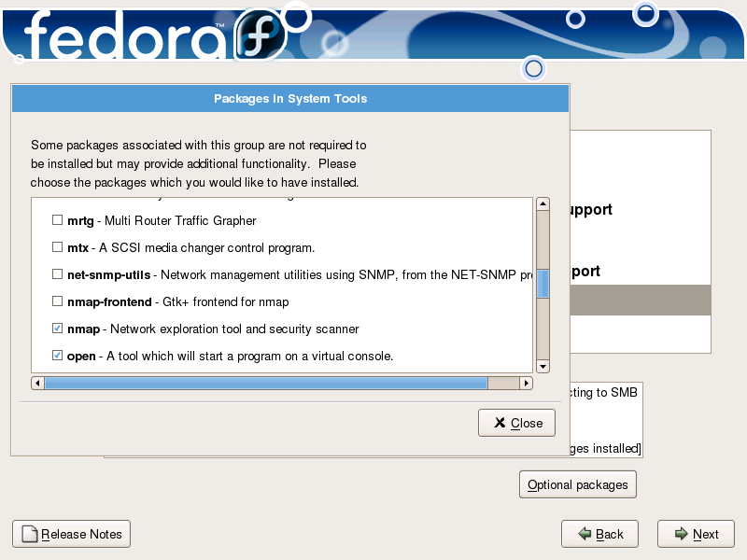Select the highlighted gray row in background list

tap(641, 300)
